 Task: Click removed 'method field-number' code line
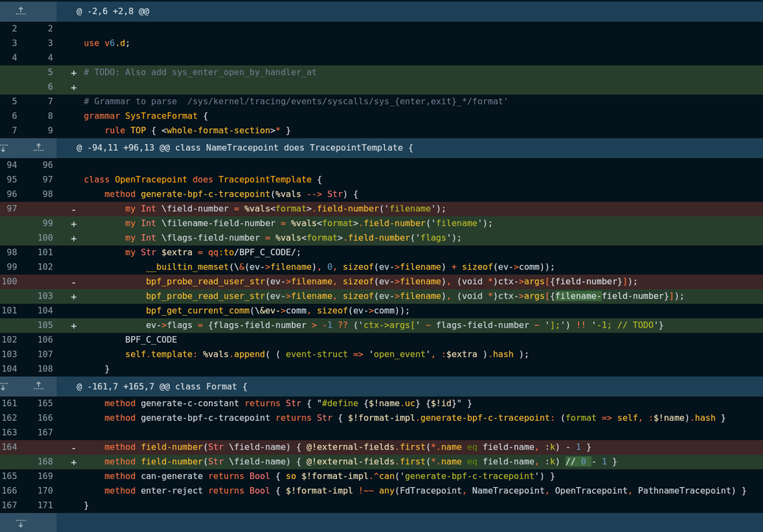click(347, 447)
